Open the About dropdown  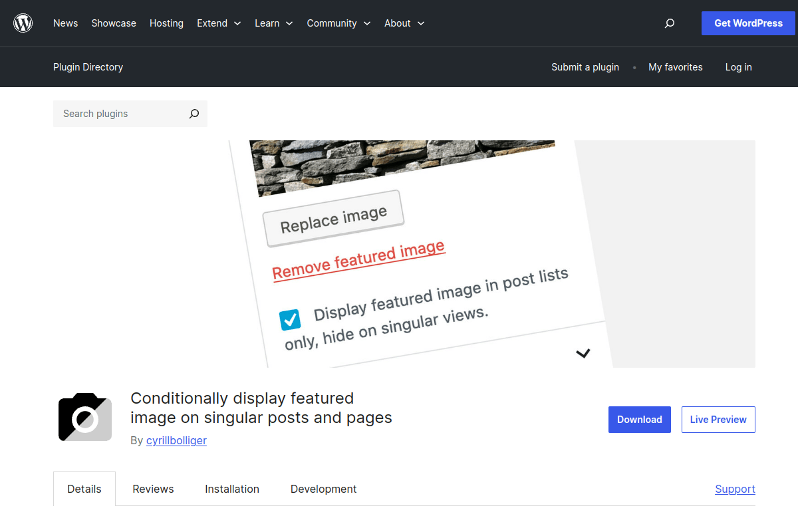point(404,23)
